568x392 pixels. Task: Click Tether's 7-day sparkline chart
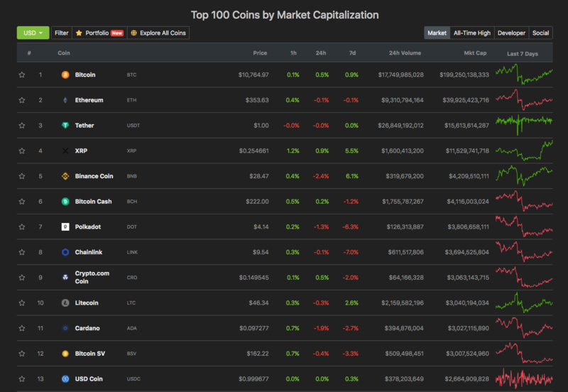coord(524,125)
